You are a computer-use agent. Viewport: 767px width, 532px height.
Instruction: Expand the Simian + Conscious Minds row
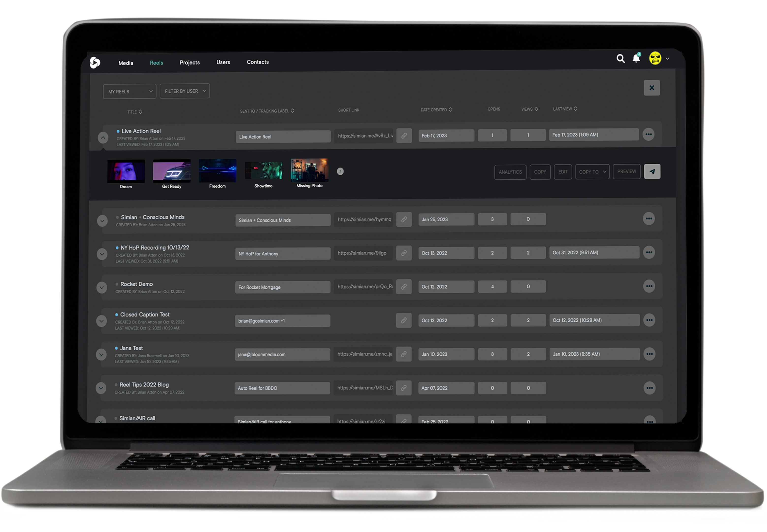tap(102, 221)
